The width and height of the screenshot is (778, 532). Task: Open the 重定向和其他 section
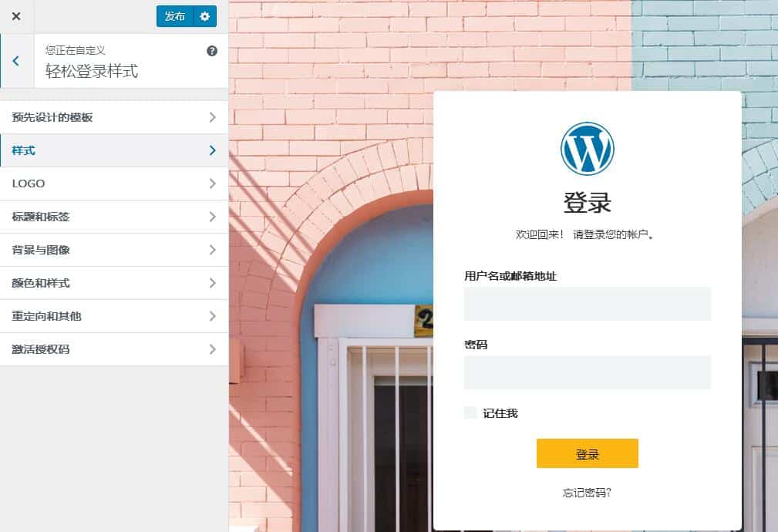click(114, 316)
